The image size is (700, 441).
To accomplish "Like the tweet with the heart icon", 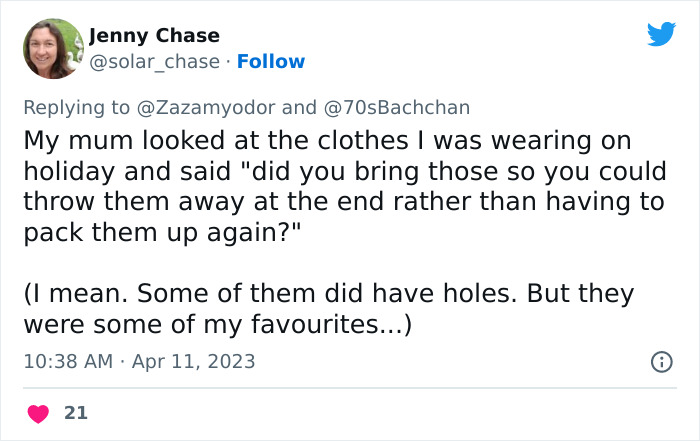I will 38,413.
